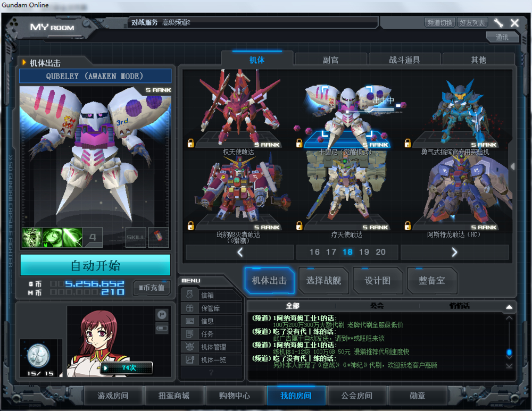Click lock icon on 卡碧尼 unit

299,143
